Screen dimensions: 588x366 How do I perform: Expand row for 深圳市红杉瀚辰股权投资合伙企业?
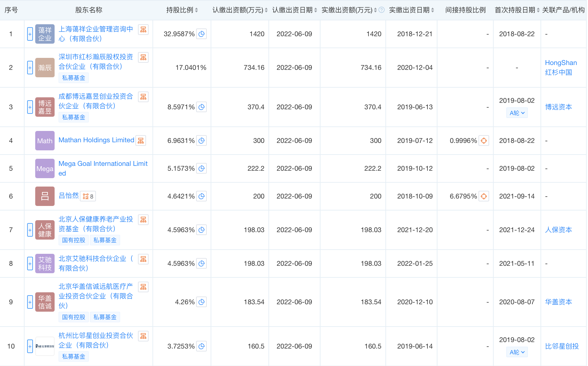pos(30,68)
